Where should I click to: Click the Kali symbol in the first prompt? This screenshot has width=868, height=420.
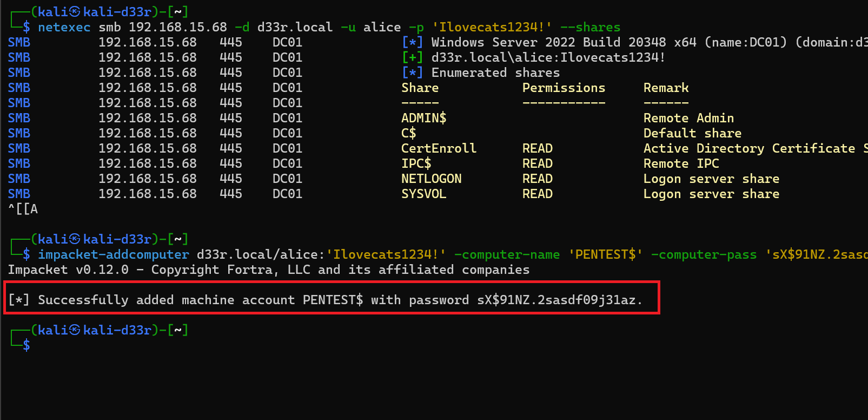tap(75, 12)
